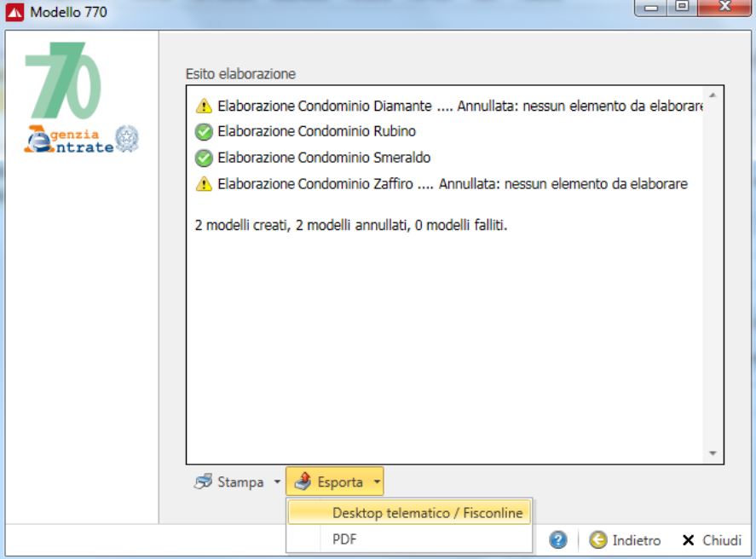Image resolution: width=756 pixels, height=559 pixels.
Task: Select the Elaborazione Condominio Diamante line
Action: pos(449,106)
